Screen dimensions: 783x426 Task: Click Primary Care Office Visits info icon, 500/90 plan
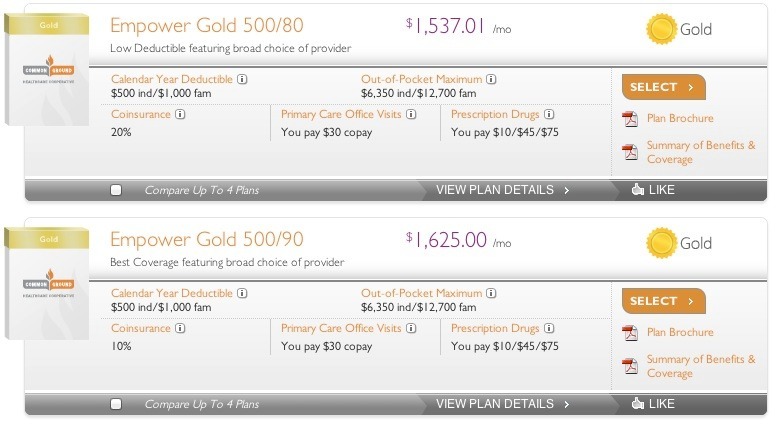point(410,329)
